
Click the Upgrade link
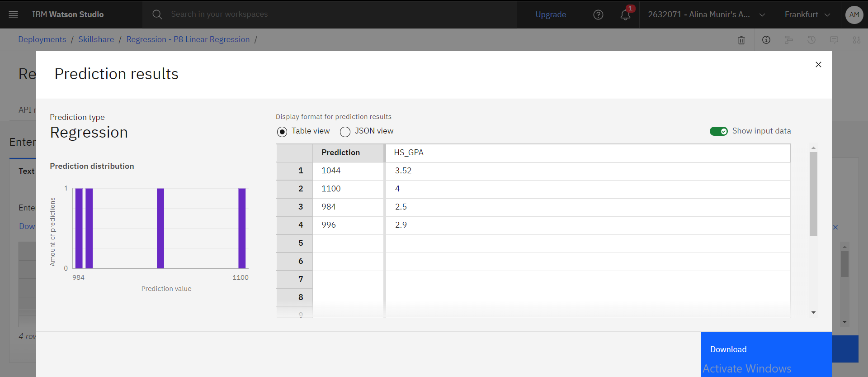[551, 14]
